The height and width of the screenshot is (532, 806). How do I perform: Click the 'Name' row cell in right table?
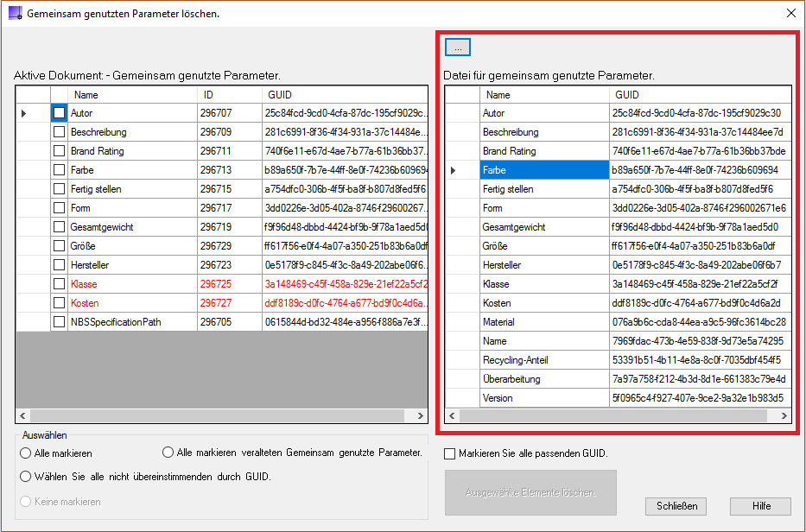click(x=545, y=341)
